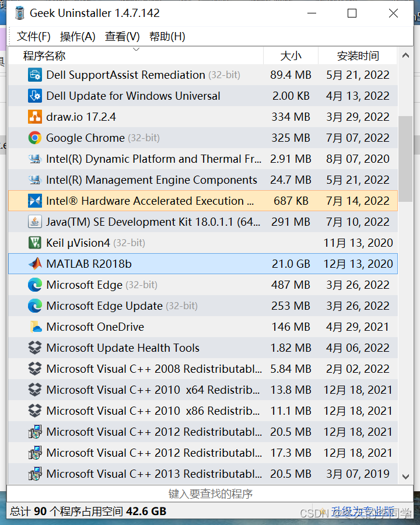
Task: Select Microsoft Update Health Tools
Action: (x=203, y=348)
